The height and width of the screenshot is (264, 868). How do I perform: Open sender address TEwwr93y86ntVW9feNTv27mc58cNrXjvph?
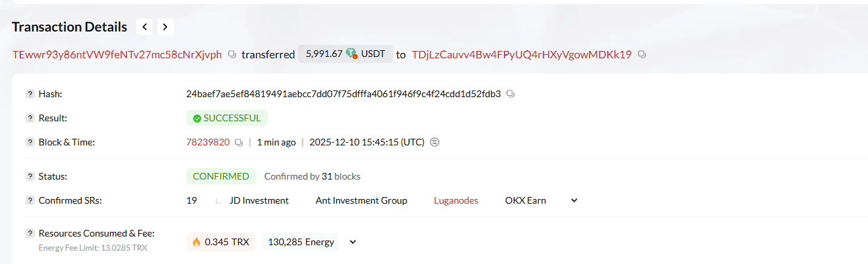click(117, 54)
